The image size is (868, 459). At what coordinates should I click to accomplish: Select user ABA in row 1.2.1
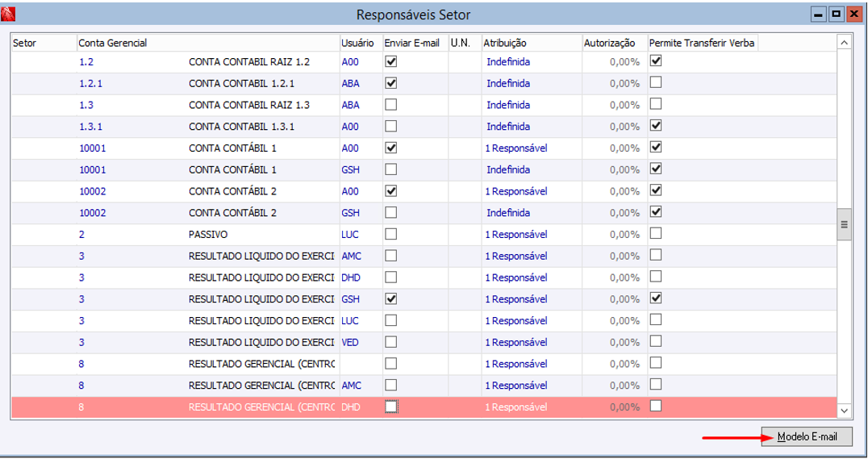pos(350,84)
